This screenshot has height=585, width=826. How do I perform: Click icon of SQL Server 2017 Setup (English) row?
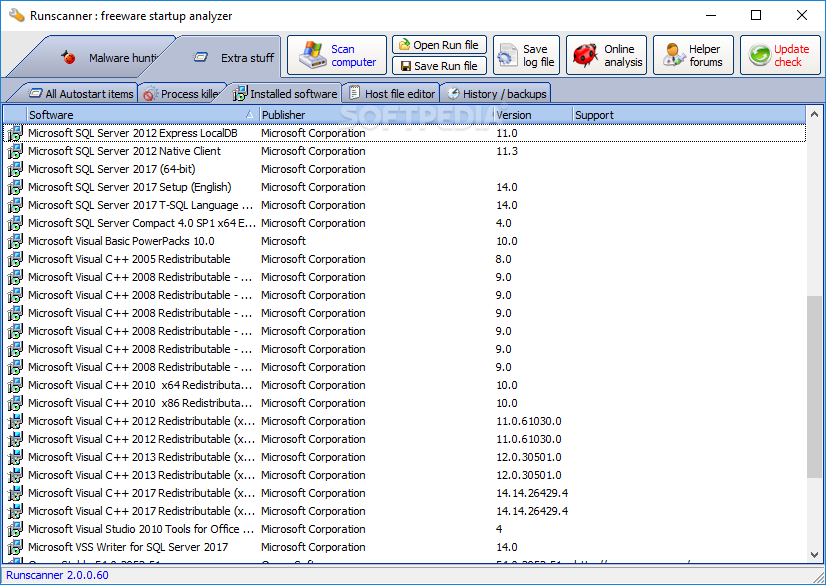pyautogui.click(x=15, y=187)
